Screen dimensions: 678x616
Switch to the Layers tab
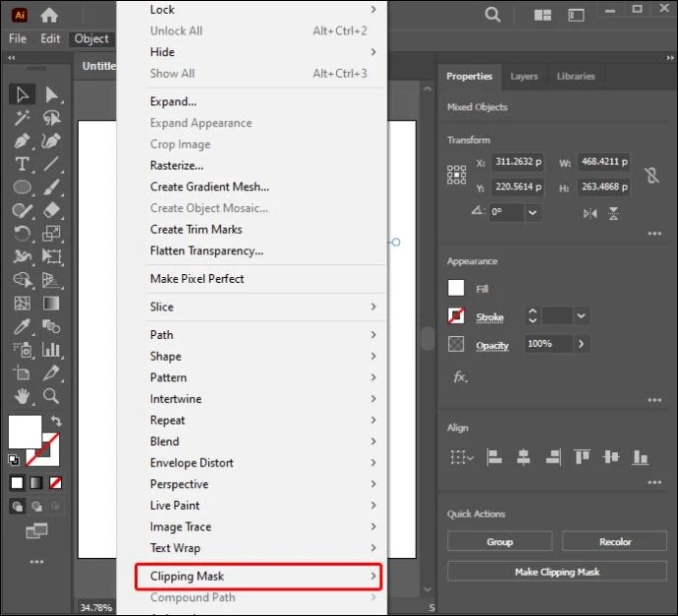[524, 77]
